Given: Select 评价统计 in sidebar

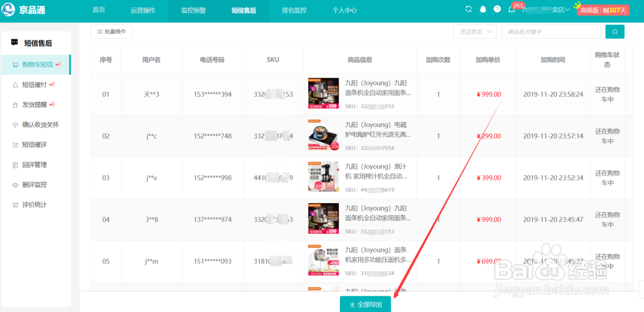Looking at the screenshot, I should click(35, 205).
